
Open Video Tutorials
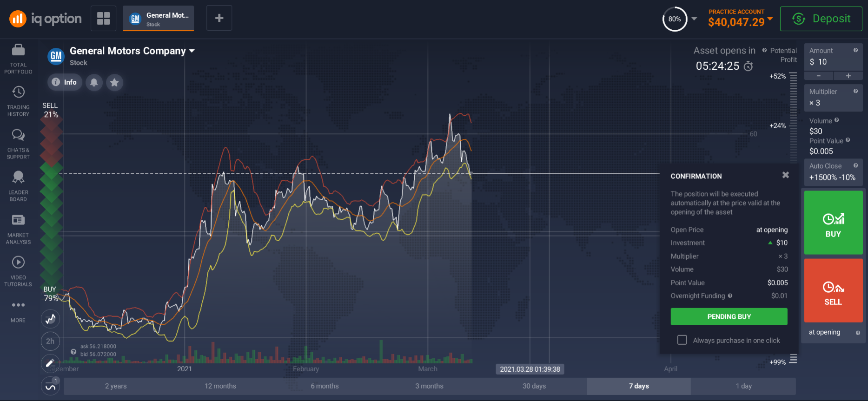(18, 271)
